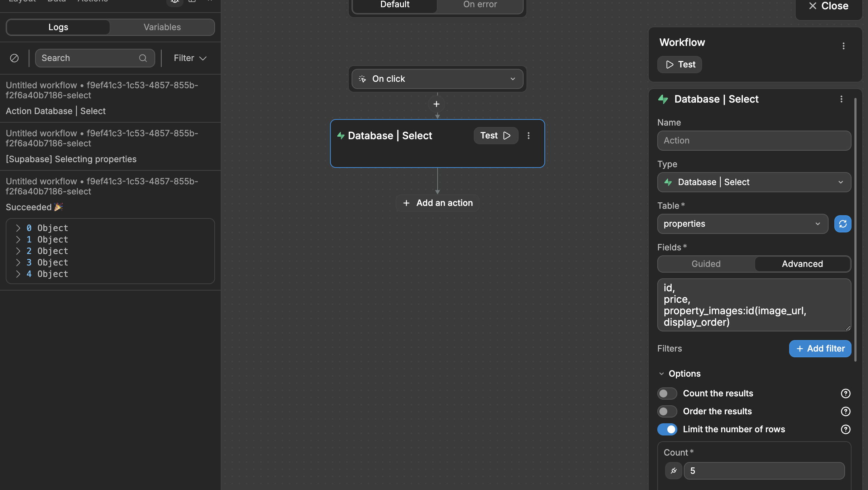The image size is (868, 490).
Task: Click Add an action in the canvas
Action: 437,203
